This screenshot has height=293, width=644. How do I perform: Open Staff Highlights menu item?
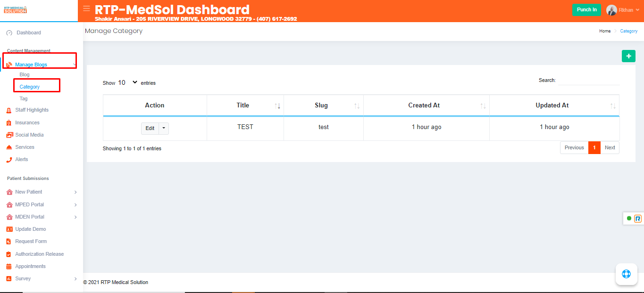tap(32, 110)
